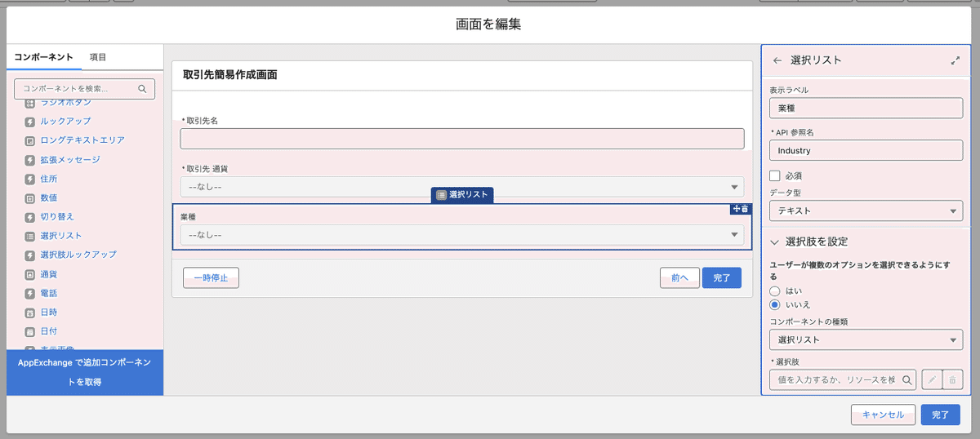
Task: Click the 電話 label in component list
Action: 49,293
